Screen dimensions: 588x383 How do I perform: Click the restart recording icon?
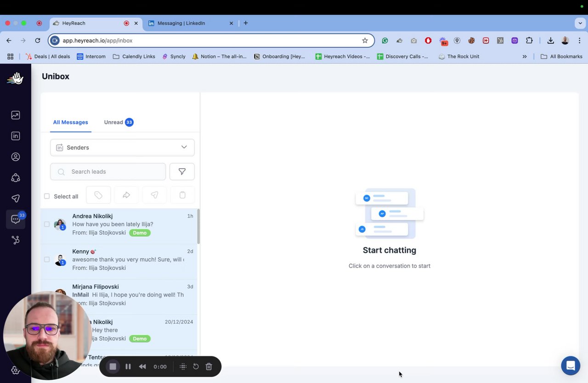(196, 366)
